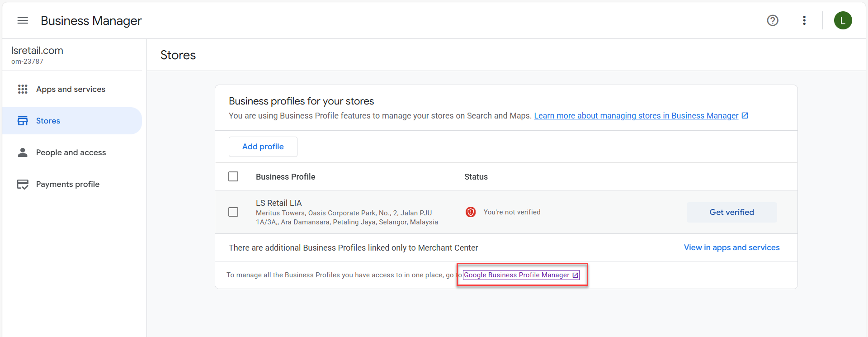Follow the View in apps and services link
Viewport: 868px width, 337px height.
pos(731,247)
